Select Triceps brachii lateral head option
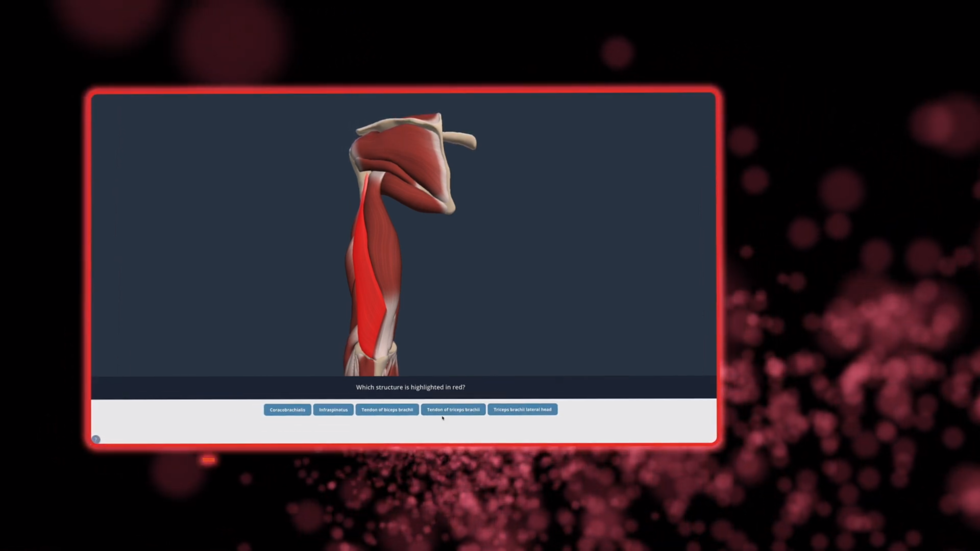This screenshot has width=980, height=551. [522, 410]
